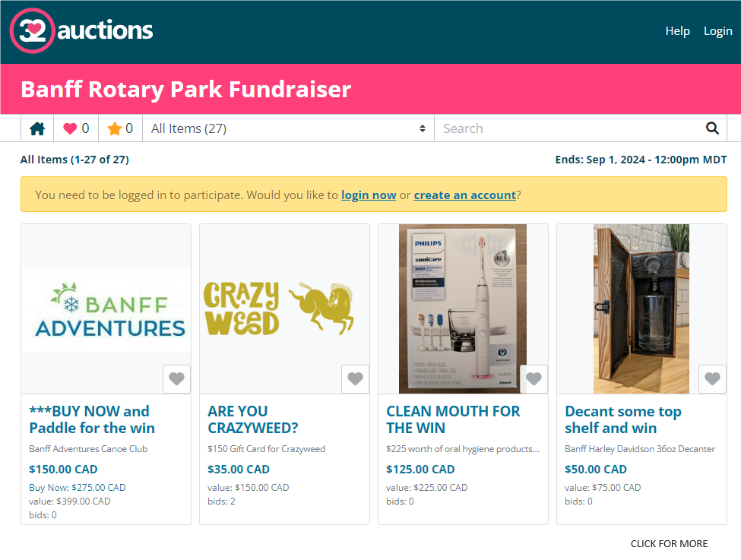Toggle heart on Philips Sonicare toothbrush item
This screenshot has height=560, width=741.
(x=534, y=378)
